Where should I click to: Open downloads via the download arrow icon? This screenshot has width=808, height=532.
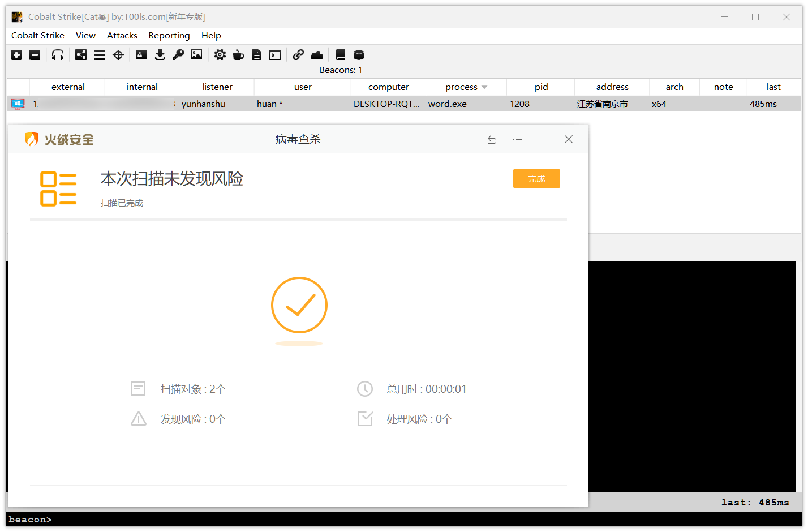coord(160,55)
